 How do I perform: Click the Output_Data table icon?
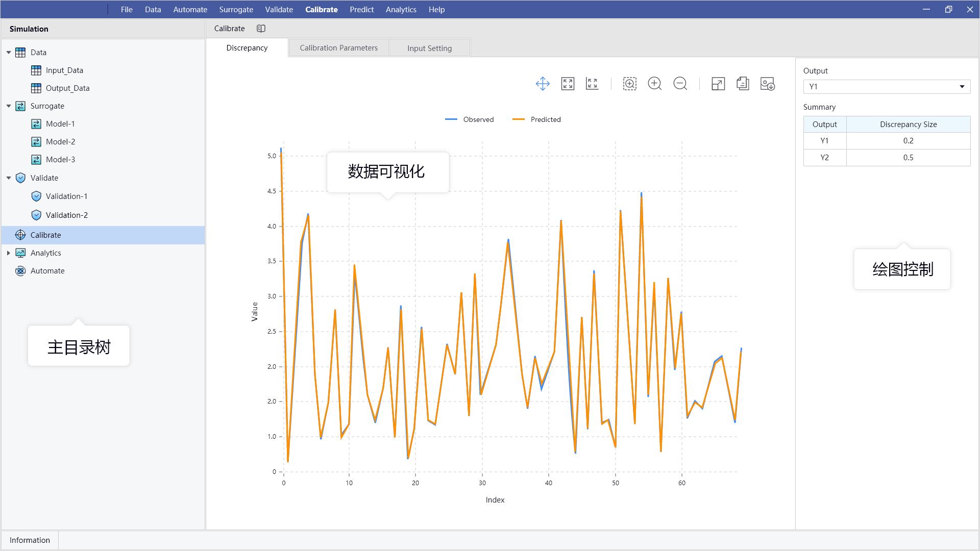36,88
